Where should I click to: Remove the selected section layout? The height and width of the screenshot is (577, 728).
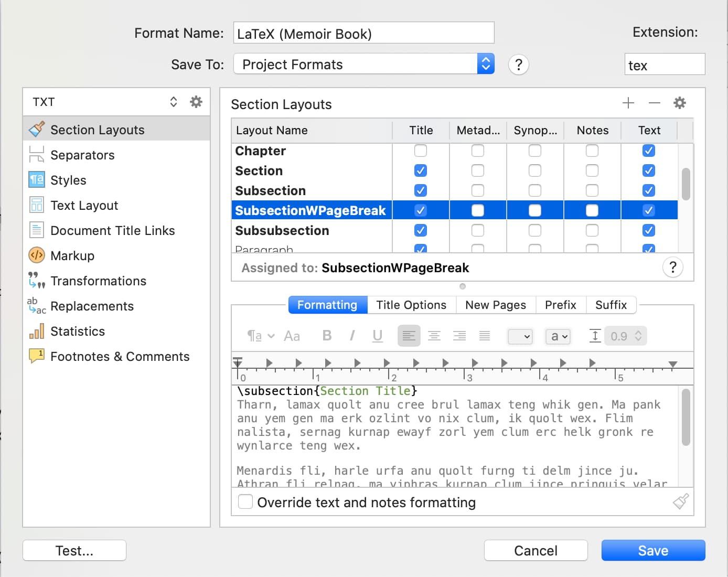[654, 103]
